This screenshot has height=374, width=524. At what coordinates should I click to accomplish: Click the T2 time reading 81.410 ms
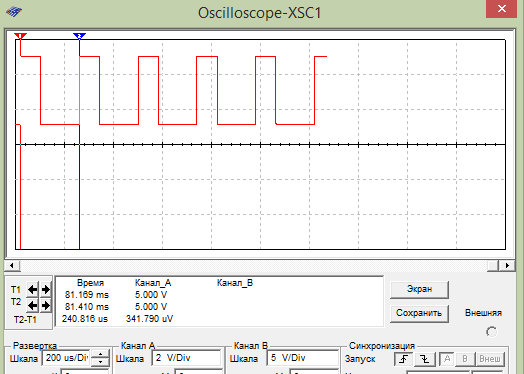click(x=87, y=307)
